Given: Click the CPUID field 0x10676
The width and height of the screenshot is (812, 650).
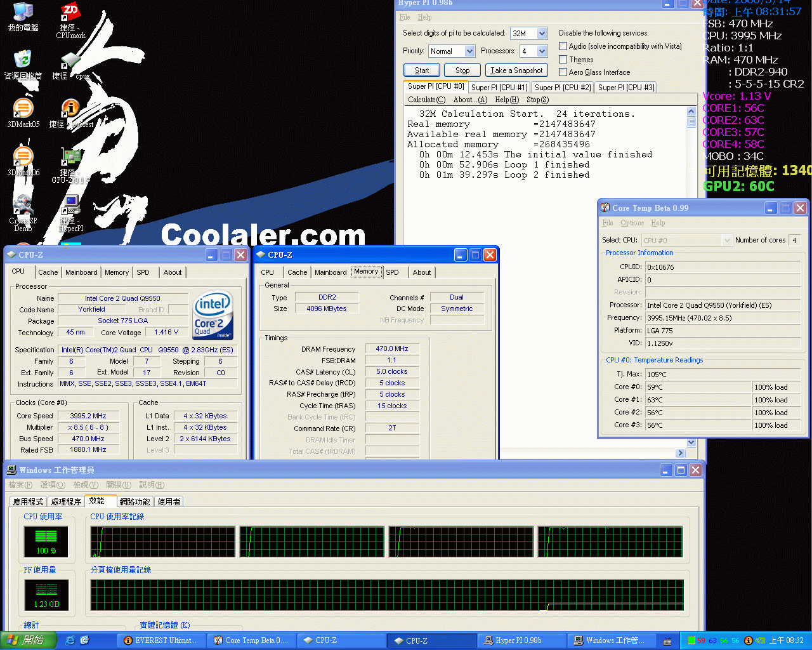Looking at the screenshot, I should 723,267.
